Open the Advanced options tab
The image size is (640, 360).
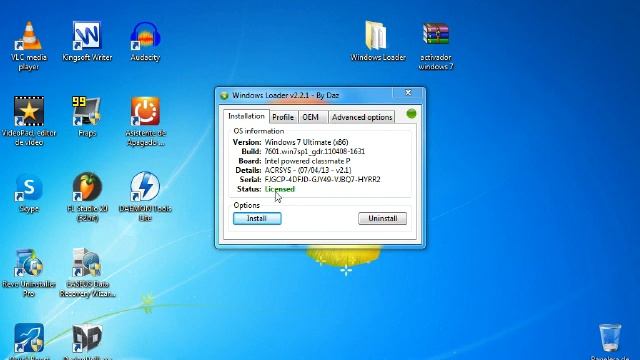pos(362,117)
